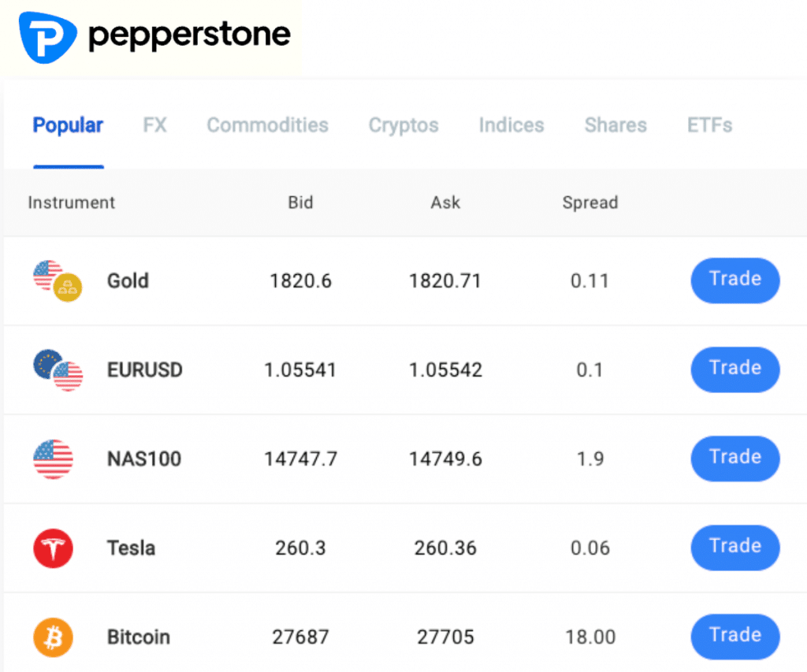
Task: Click Trade button in Bitcoin row
Action: (x=735, y=636)
